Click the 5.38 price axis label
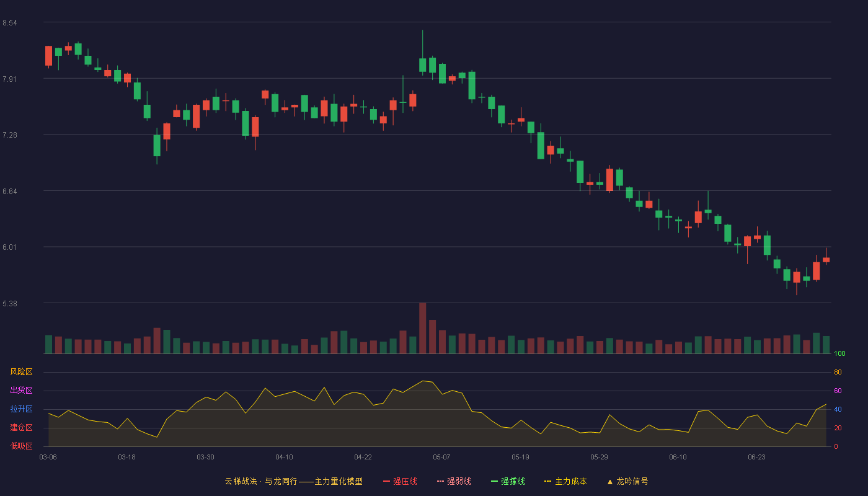This screenshot has height=496, width=868. pyautogui.click(x=9, y=303)
